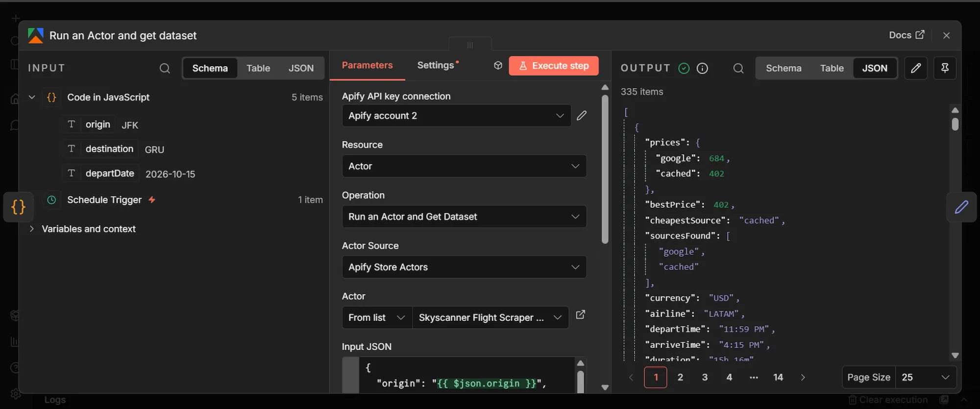Open the Apify account 2 dropdown

click(456, 116)
